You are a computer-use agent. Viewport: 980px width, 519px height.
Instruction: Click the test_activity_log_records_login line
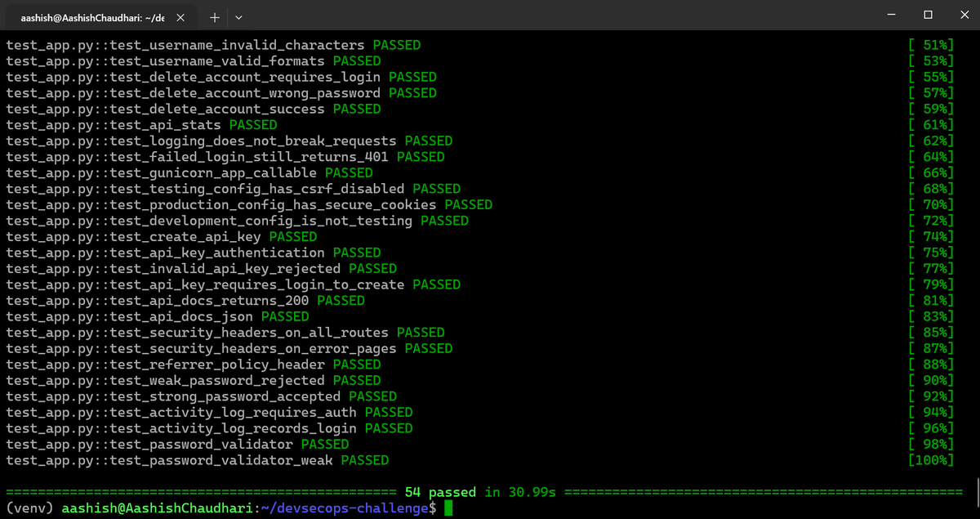tap(210, 428)
